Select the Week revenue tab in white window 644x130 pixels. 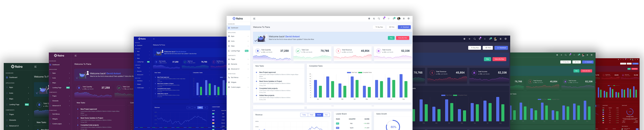tap(312, 115)
